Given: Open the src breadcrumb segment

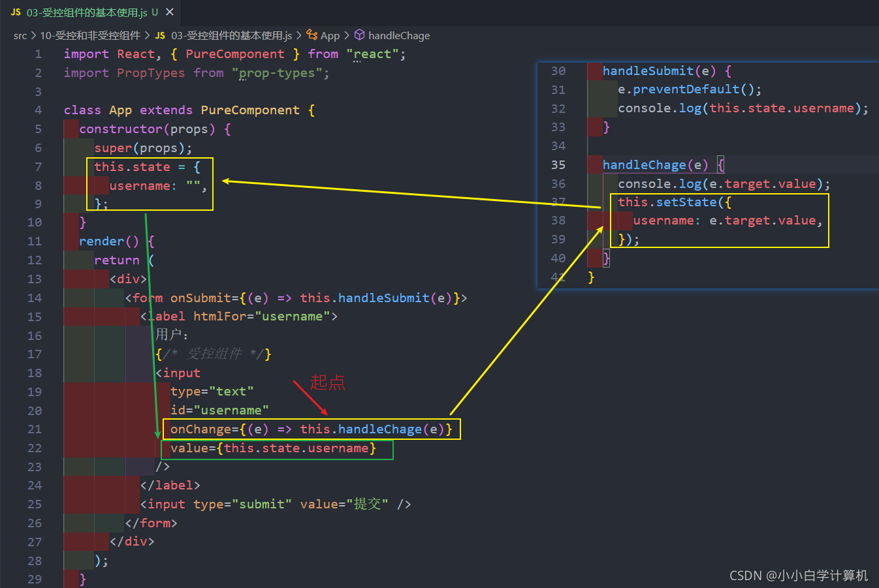Looking at the screenshot, I should [20, 35].
